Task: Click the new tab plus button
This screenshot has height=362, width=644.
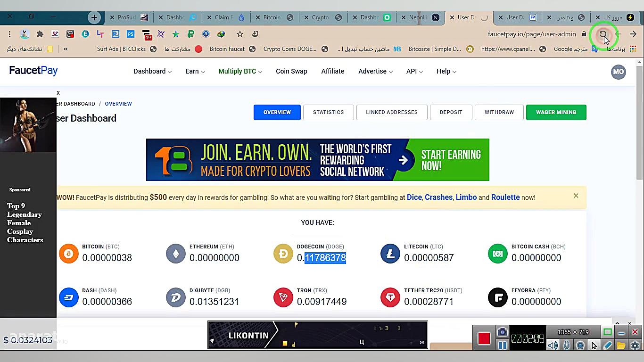Action: [94, 17]
